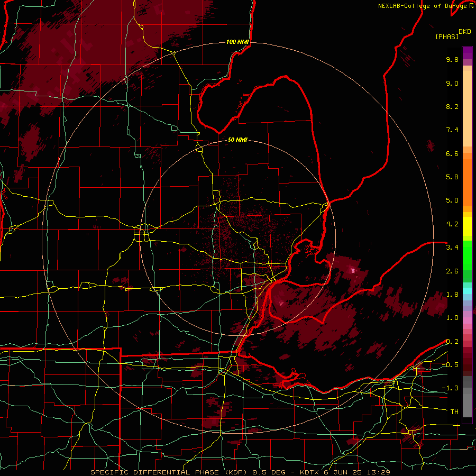Click the DKD units label above color scale
476x476 pixels.
coord(465,32)
